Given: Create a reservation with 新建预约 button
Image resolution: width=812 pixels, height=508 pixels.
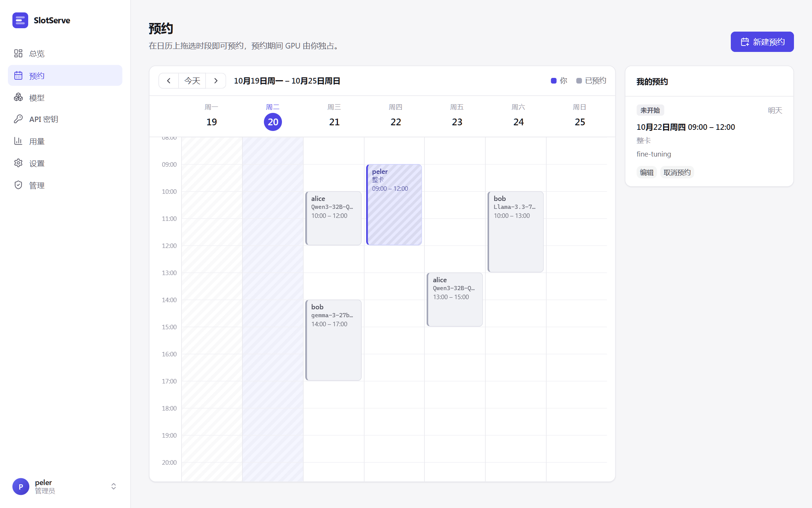Looking at the screenshot, I should tap(762, 42).
